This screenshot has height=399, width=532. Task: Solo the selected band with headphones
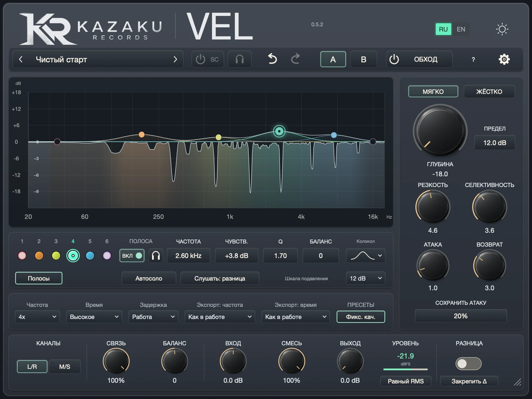[156, 256]
